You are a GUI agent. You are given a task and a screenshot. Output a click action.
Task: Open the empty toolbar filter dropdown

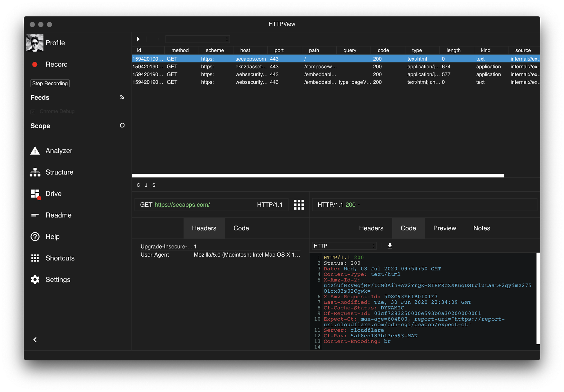point(197,39)
